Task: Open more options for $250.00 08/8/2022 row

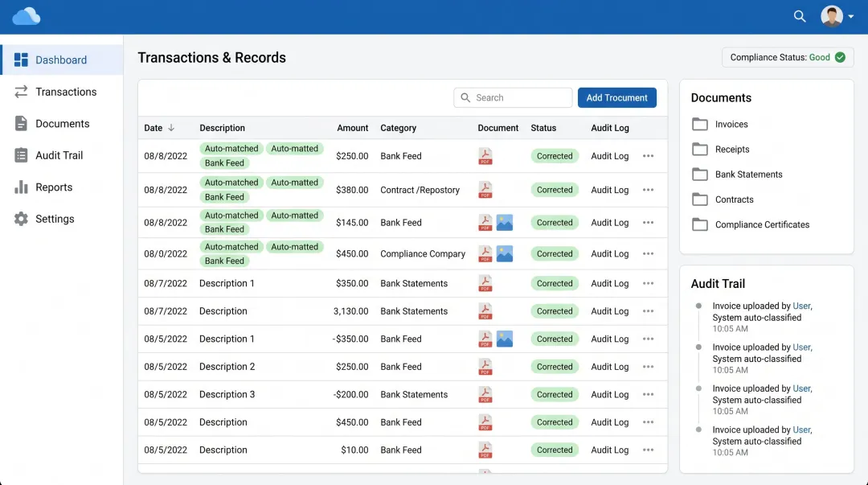Action: tap(649, 156)
